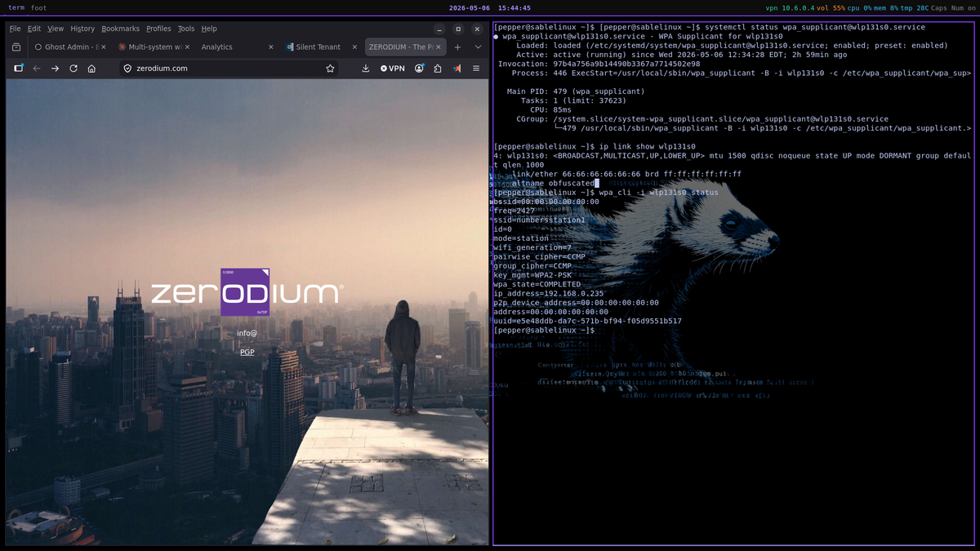Toggle the sidebar icon left of back arrow

(19, 69)
